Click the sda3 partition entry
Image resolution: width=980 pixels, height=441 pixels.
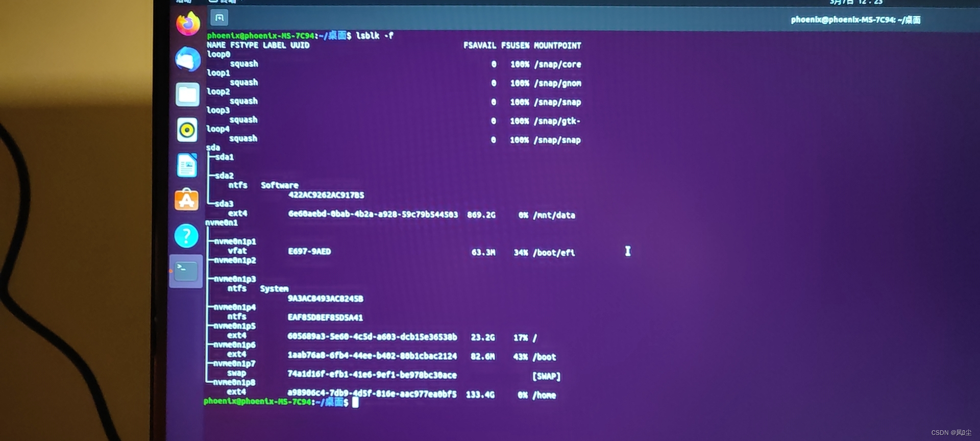[x=224, y=204]
